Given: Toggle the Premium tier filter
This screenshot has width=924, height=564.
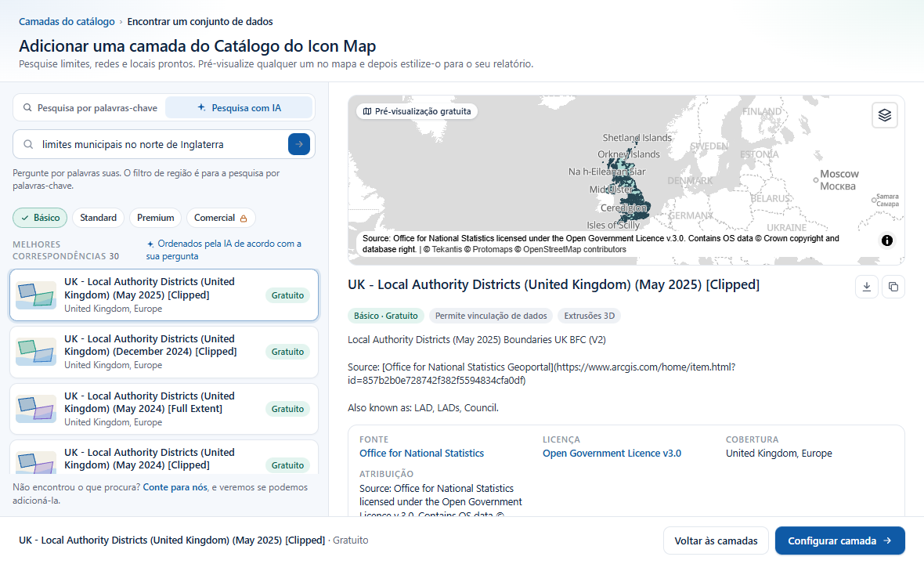Looking at the screenshot, I should [156, 218].
